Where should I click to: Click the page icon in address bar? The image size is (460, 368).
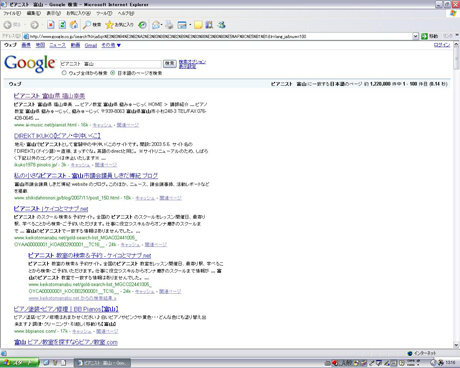click(26, 36)
